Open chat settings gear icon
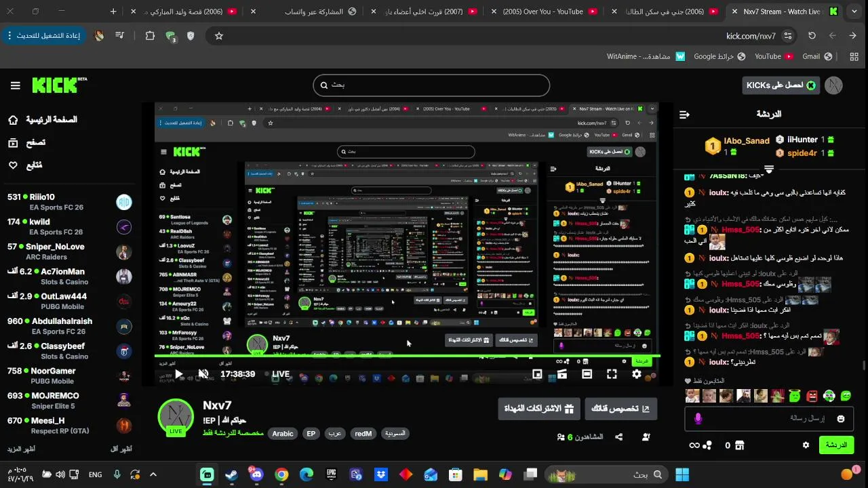This screenshot has width=868, height=488. (x=806, y=445)
